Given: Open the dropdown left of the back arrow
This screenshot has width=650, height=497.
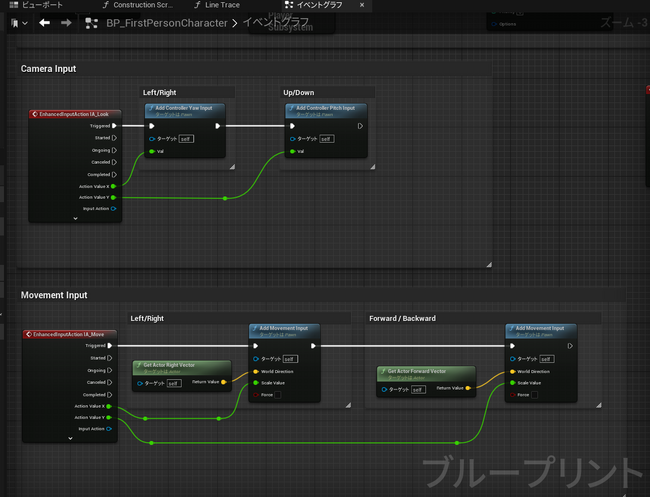Looking at the screenshot, I should coord(19,22).
